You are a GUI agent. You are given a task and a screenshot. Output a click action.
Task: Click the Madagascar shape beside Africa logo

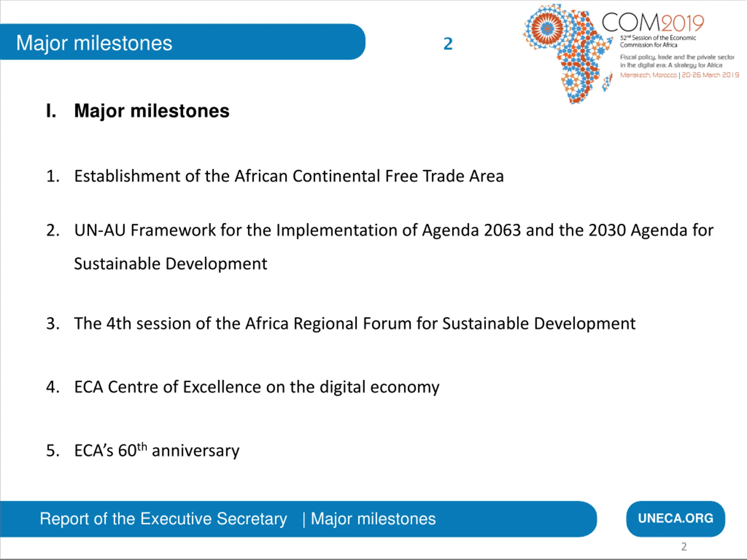(x=608, y=82)
